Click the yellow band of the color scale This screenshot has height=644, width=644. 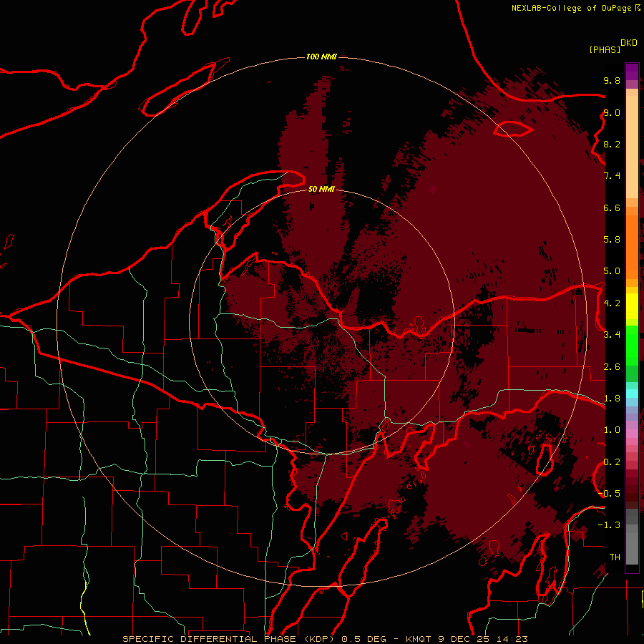click(x=632, y=306)
